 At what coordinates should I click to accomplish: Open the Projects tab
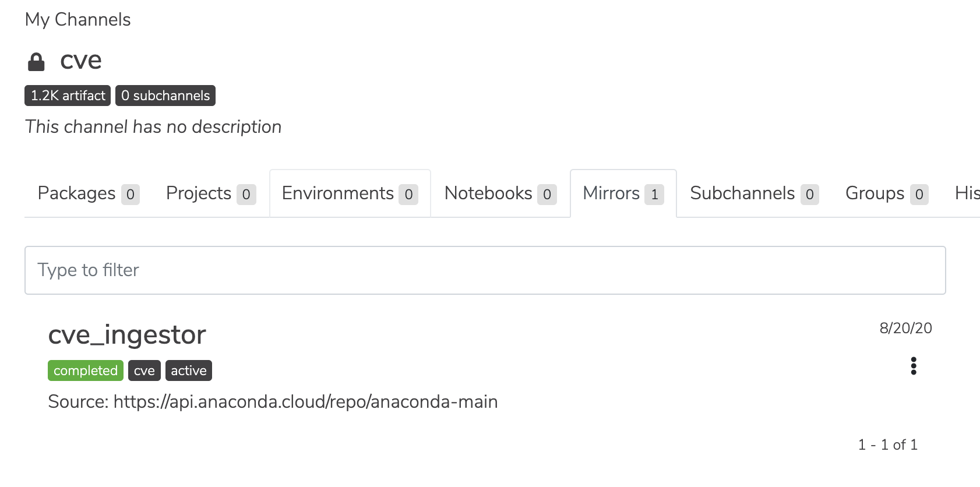(210, 193)
